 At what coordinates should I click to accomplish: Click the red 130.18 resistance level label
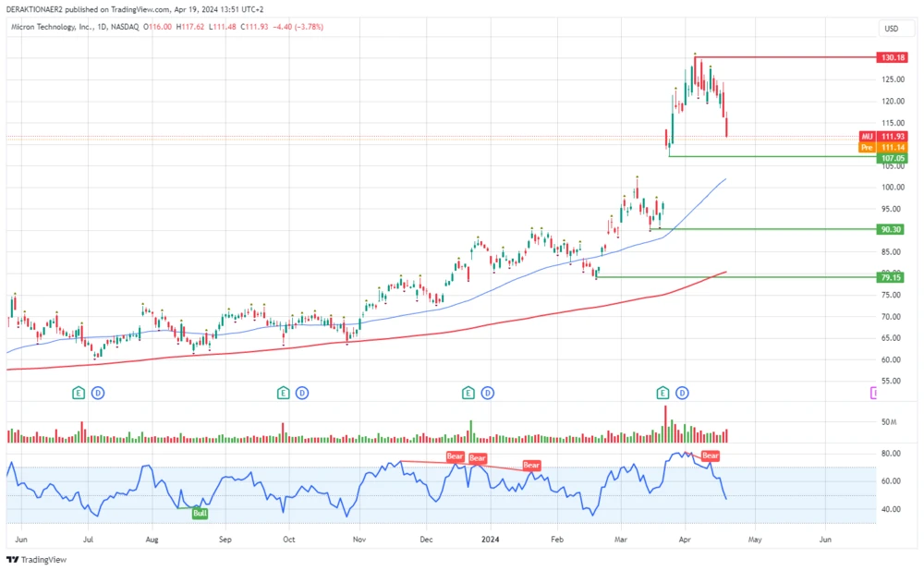pyautogui.click(x=891, y=56)
